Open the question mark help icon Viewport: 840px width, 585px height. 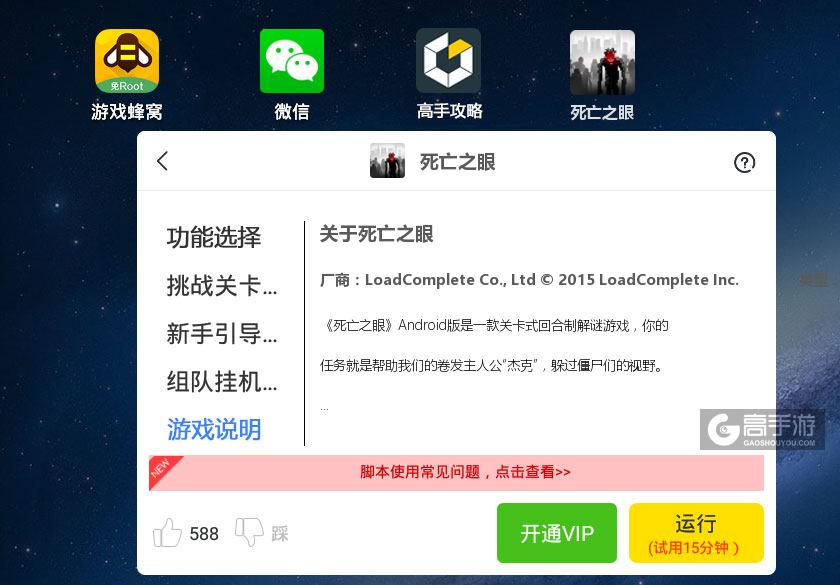tap(744, 162)
